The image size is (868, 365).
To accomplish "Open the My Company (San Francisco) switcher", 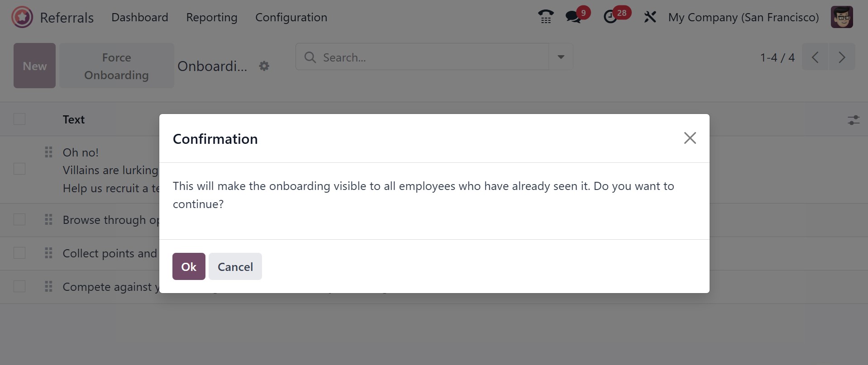I will (743, 17).
